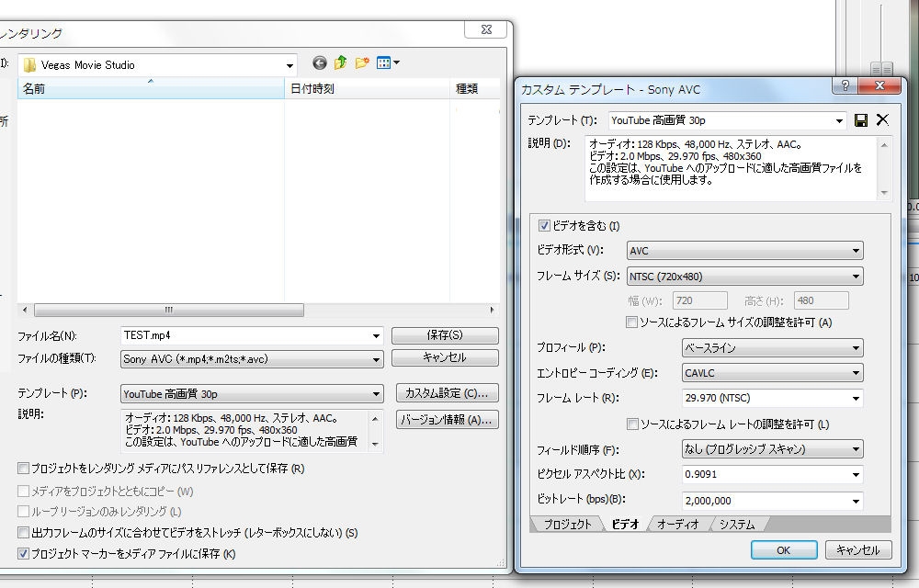Click the horizontal scrollbar of file list
919x588 pixels.
pyautogui.click(x=169, y=310)
